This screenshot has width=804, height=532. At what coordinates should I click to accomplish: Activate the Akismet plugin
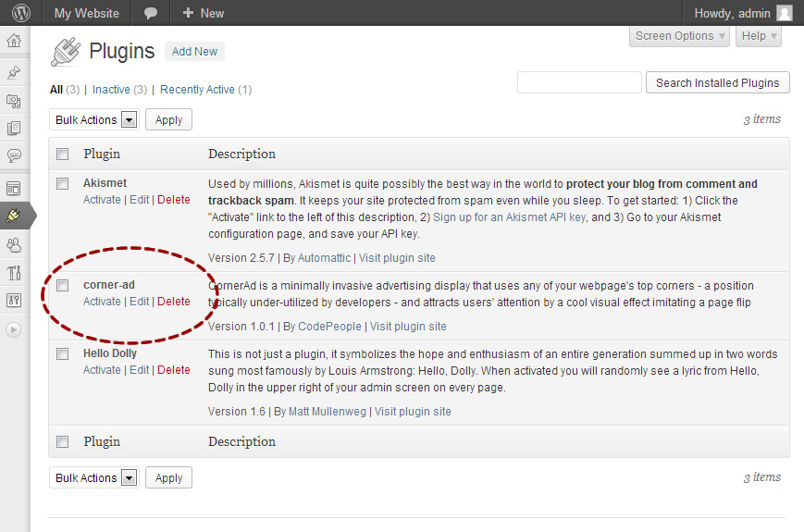coord(102,200)
